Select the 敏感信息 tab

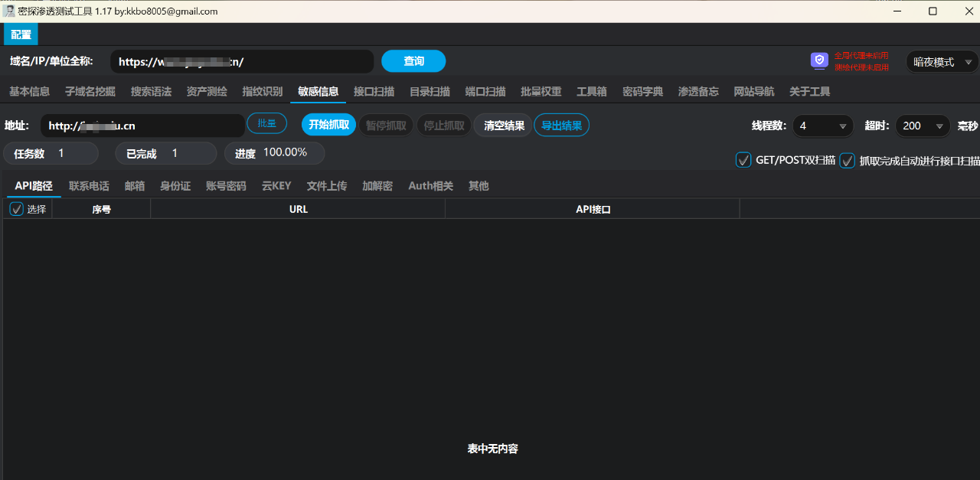(x=318, y=91)
